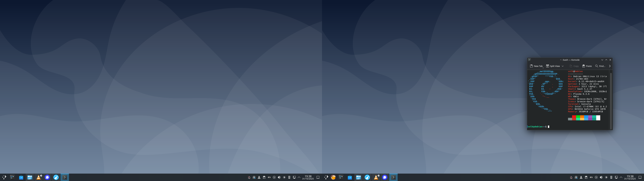Click the Konsole window icon in the titlebar
644x181 pixels.
click(x=529, y=60)
